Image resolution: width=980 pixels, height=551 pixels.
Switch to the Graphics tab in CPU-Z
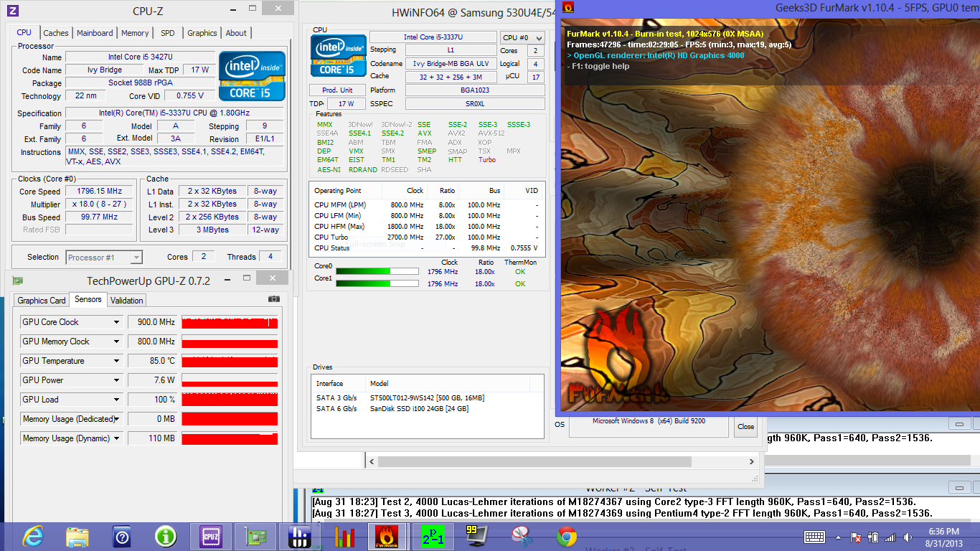tap(202, 33)
